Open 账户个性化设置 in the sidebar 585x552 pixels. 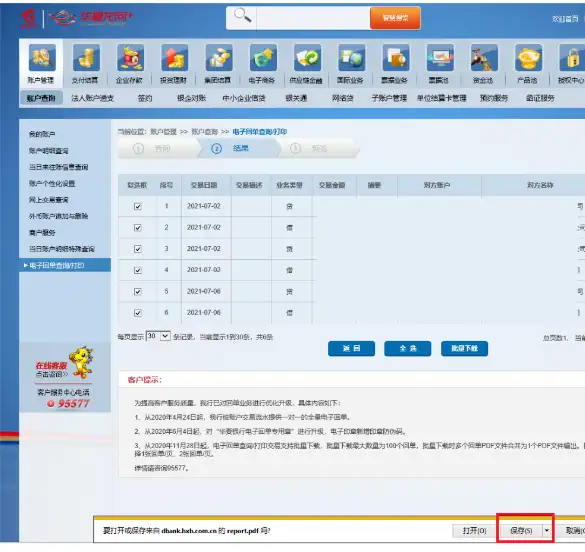(x=52, y=184)
